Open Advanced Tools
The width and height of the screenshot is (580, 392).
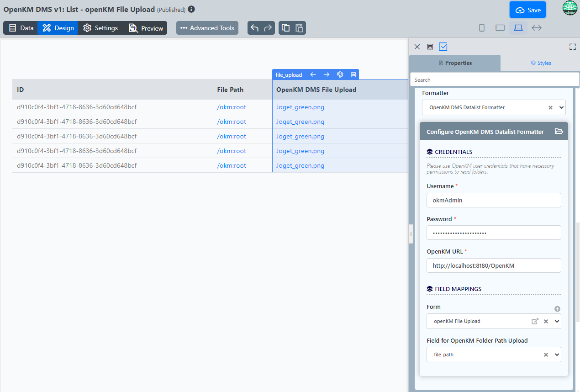207,28
